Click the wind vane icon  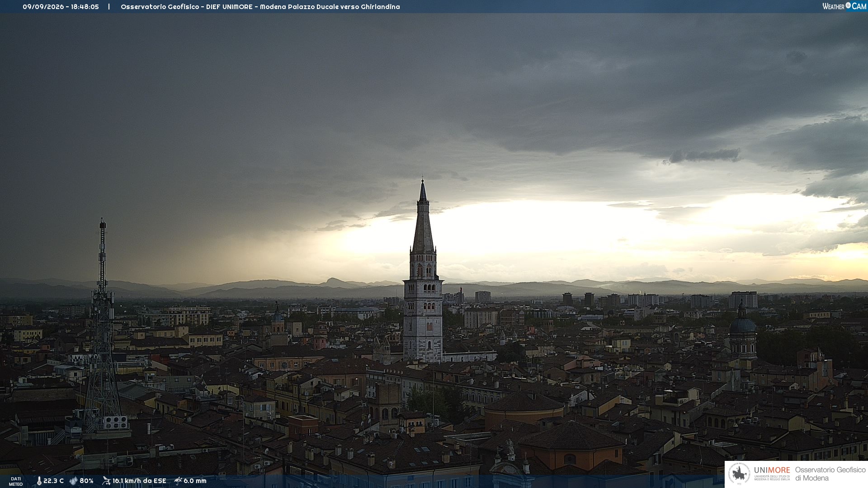coord(106,481)
